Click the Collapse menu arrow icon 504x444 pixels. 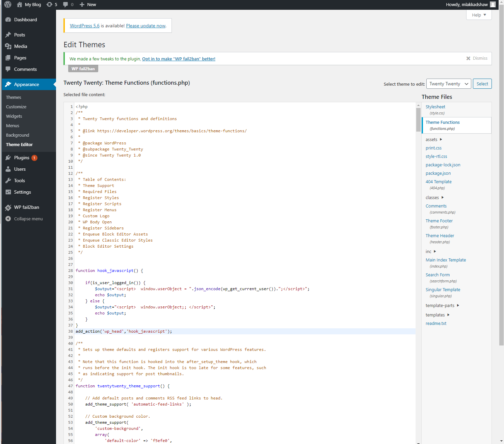8,219
